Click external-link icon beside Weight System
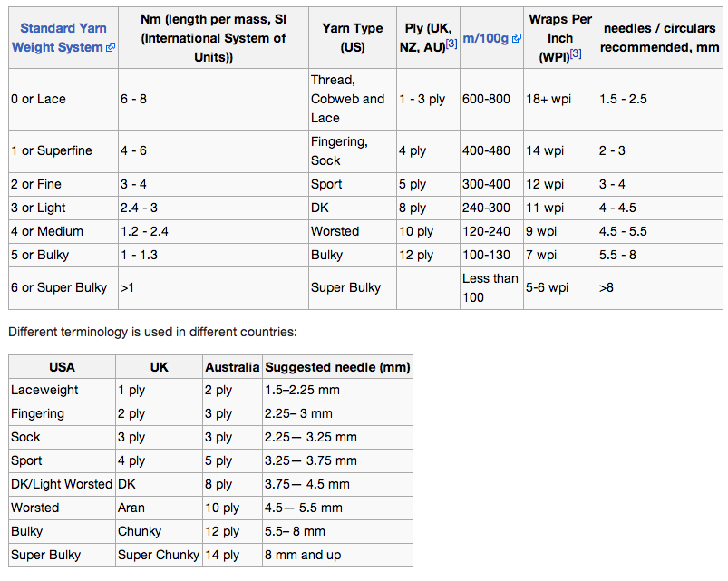728x581 pixels. click(111, 47)
